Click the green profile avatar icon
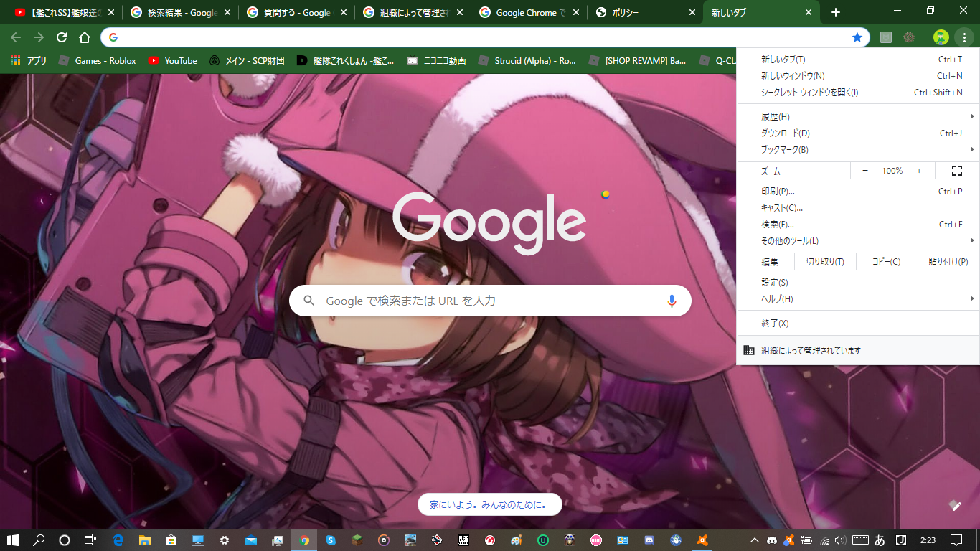Image resolution: width=980 pixels, height=551 pixels. [941, 37]
